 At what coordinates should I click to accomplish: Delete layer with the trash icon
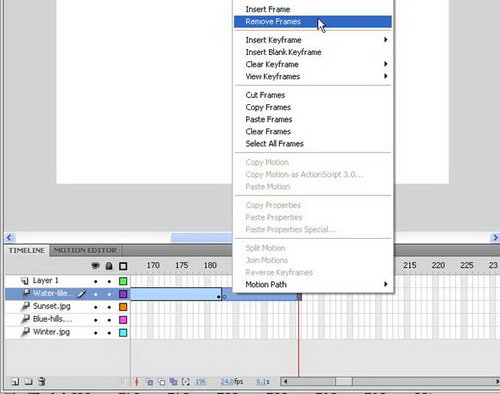[x=42, y=381]
